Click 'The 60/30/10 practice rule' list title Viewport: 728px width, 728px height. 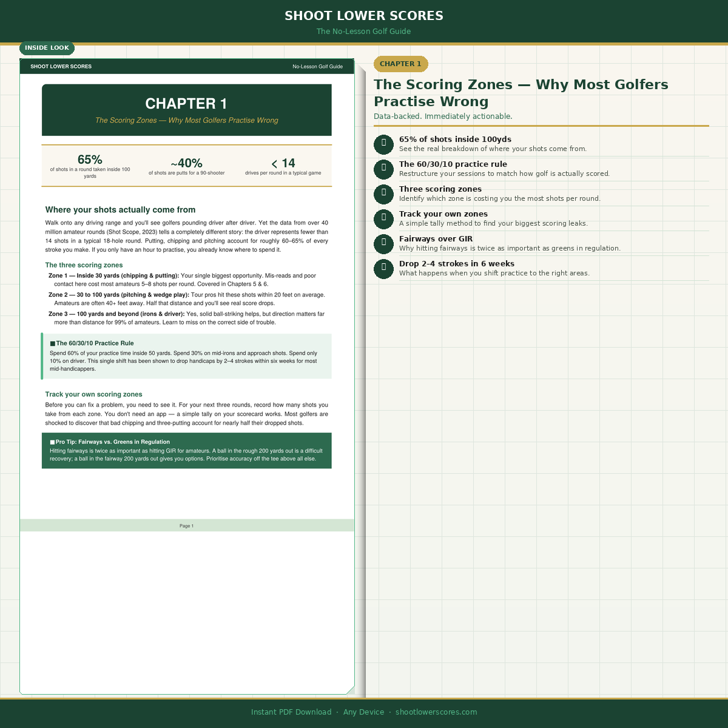pyautogui.click(x=453, y=164)
